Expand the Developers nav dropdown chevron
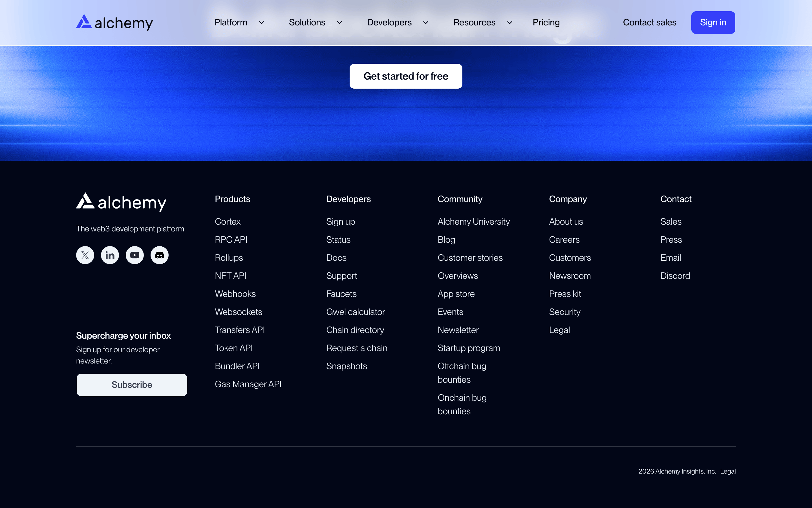This screenshot has height=508, width=812. point(426,23)
